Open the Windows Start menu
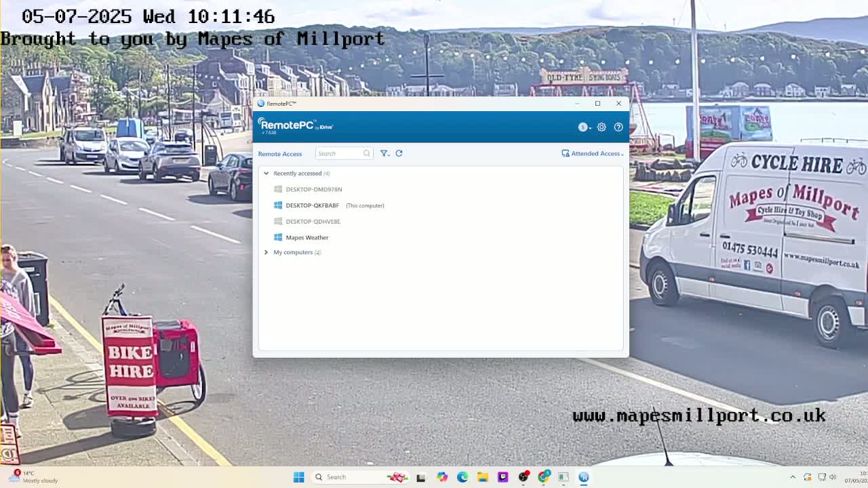Image resolution: width=868 pixels, height=488 pixels. point(298,477)
